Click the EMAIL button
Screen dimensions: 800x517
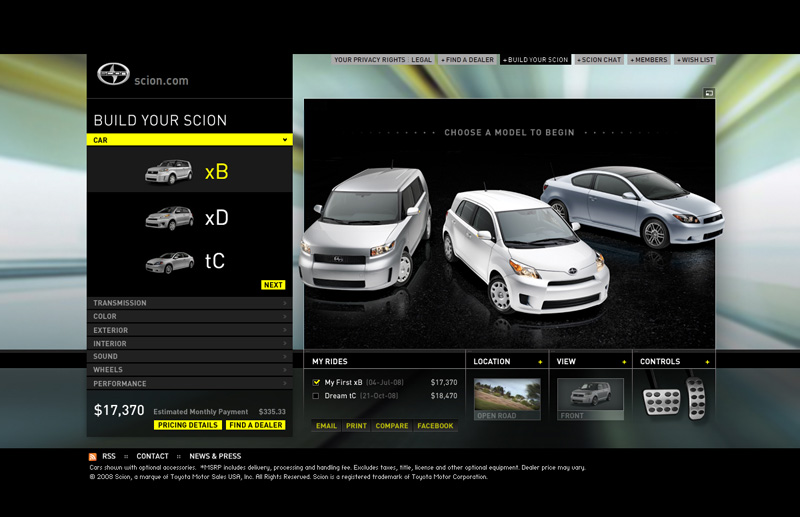click(326, 426)
